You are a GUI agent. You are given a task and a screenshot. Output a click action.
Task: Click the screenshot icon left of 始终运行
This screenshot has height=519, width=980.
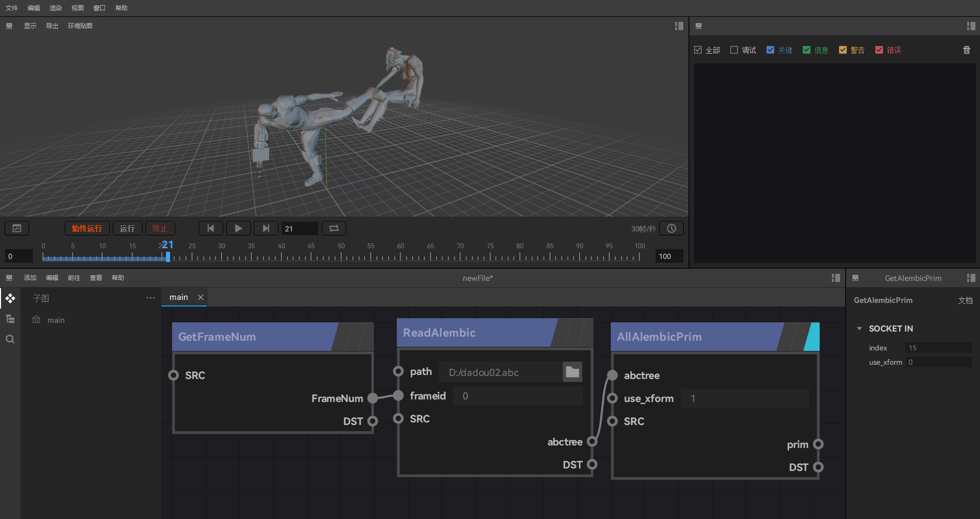[x=17, y=228]
